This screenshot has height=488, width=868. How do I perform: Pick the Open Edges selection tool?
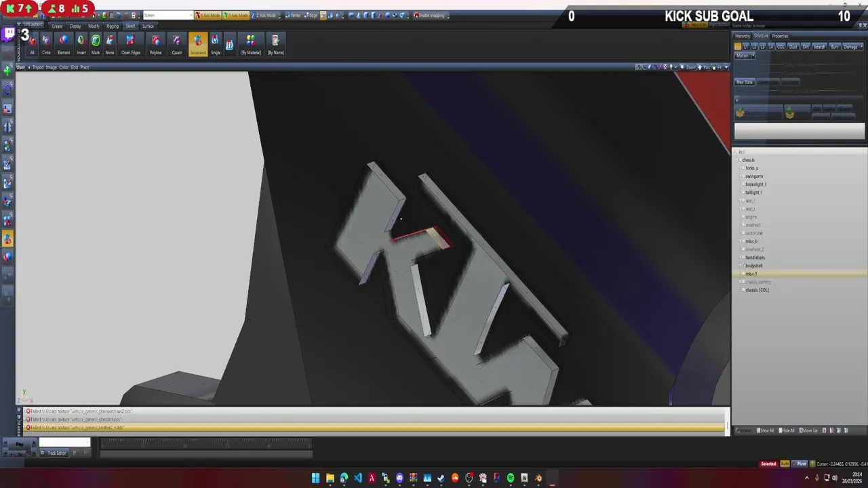[x=131, y=45]
